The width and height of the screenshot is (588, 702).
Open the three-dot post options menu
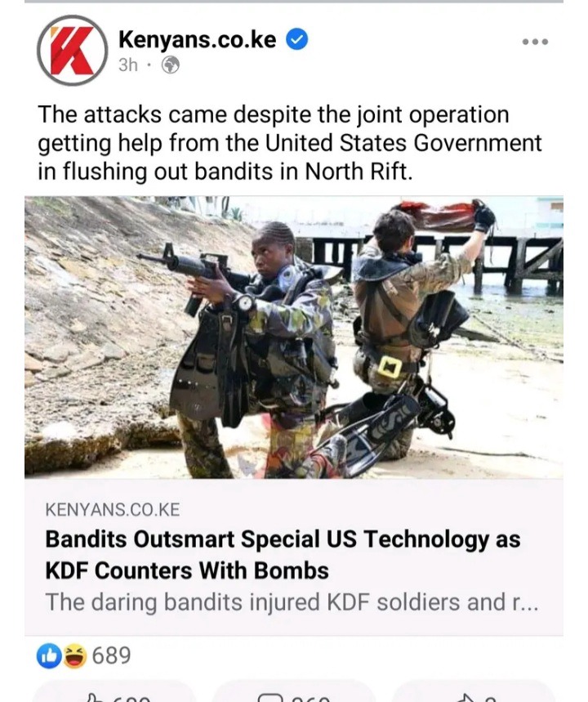pos(535,42)
